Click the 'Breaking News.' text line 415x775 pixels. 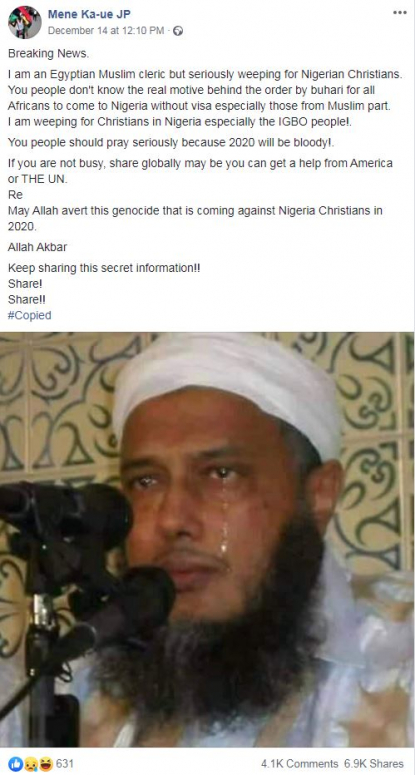(48, 53)
